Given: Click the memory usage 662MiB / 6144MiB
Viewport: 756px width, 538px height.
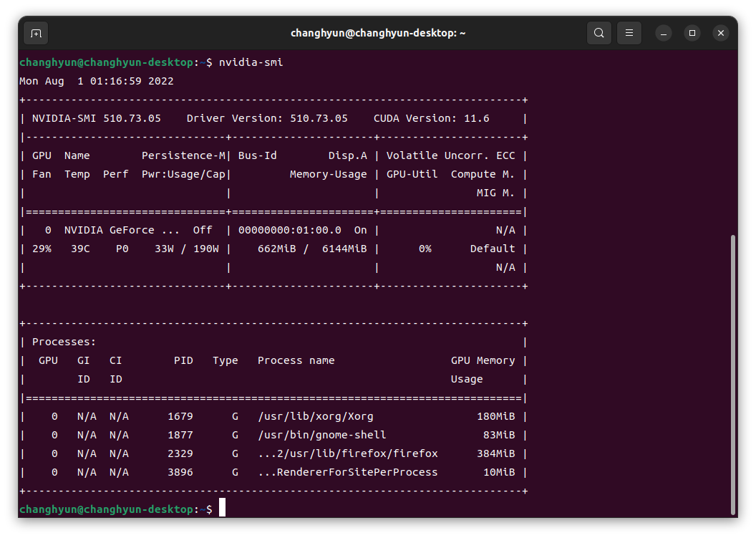Looking at the screenshot, I should 312,249.
